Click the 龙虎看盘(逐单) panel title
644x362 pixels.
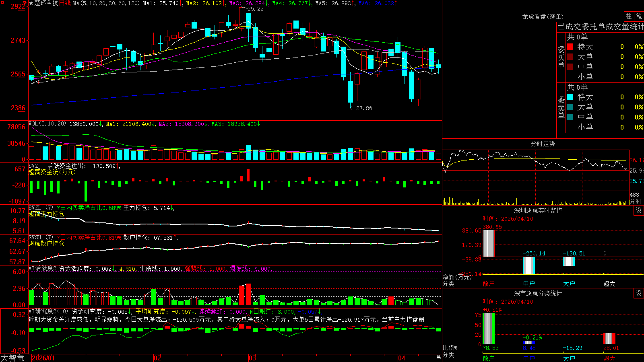543,16
